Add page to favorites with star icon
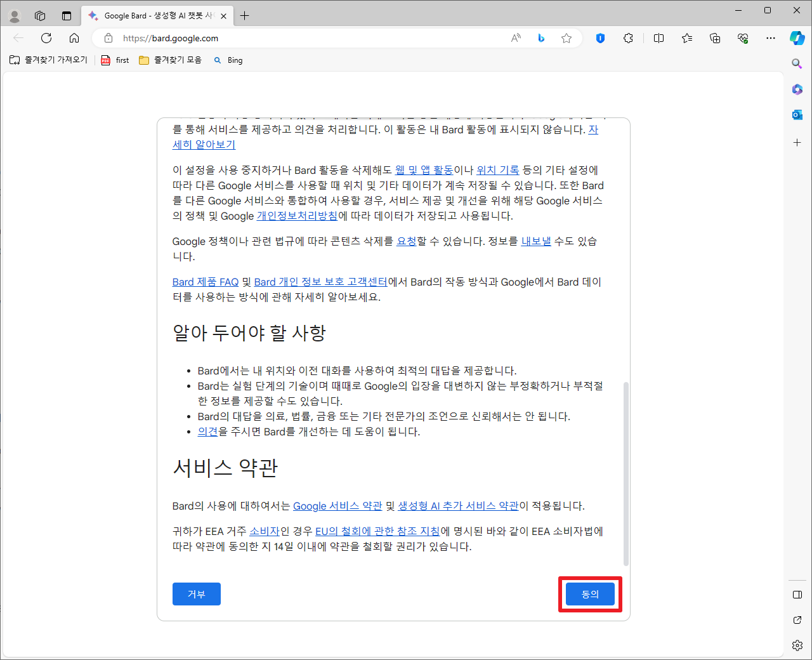This screenshot has width=812, height=660. pos(566,38)
